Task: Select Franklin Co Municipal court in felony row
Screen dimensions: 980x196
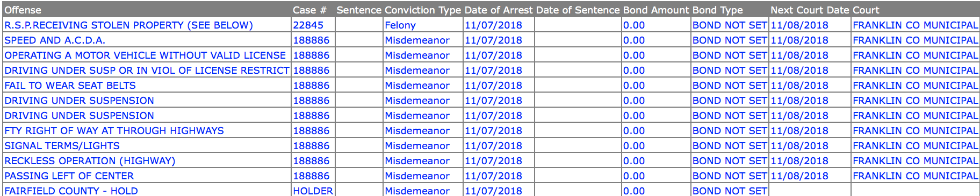Action: [x=916, y=25]
